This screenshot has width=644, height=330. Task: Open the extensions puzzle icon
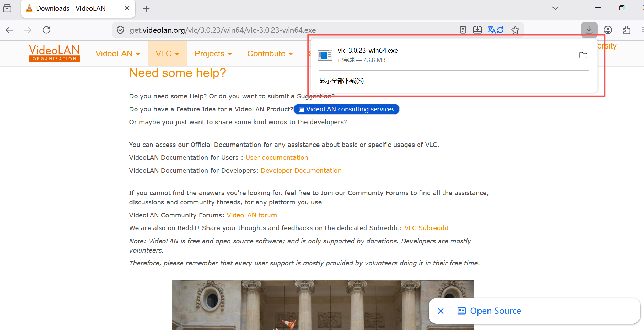pyautogui.click(x=626, y=30)
